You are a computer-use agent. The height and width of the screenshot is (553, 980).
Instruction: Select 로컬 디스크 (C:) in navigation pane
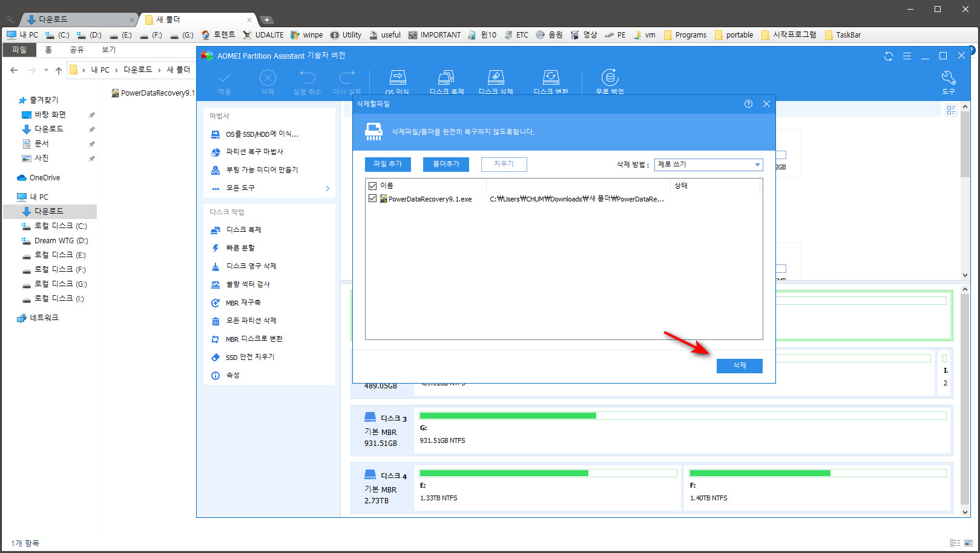coord(61,226)
